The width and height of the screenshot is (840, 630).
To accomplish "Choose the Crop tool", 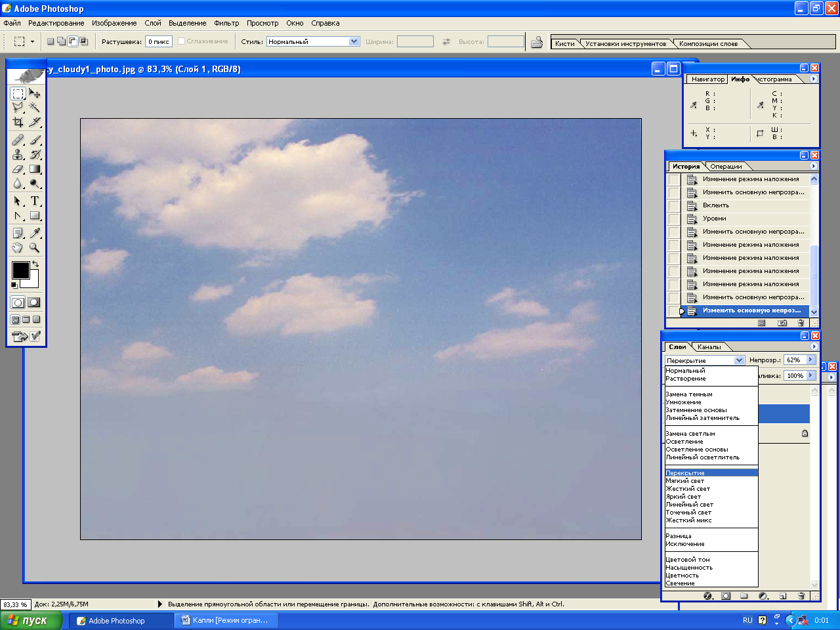I will pos(18,122).
